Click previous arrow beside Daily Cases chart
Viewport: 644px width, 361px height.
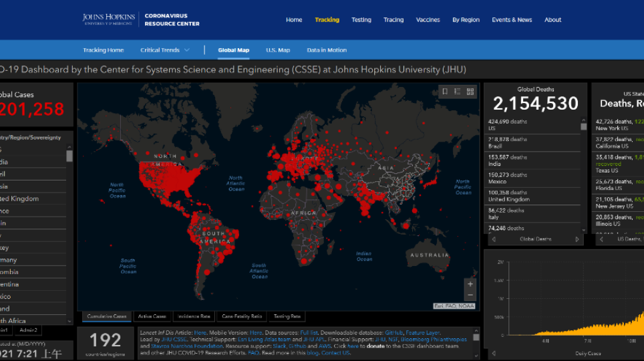coord(494,353)
